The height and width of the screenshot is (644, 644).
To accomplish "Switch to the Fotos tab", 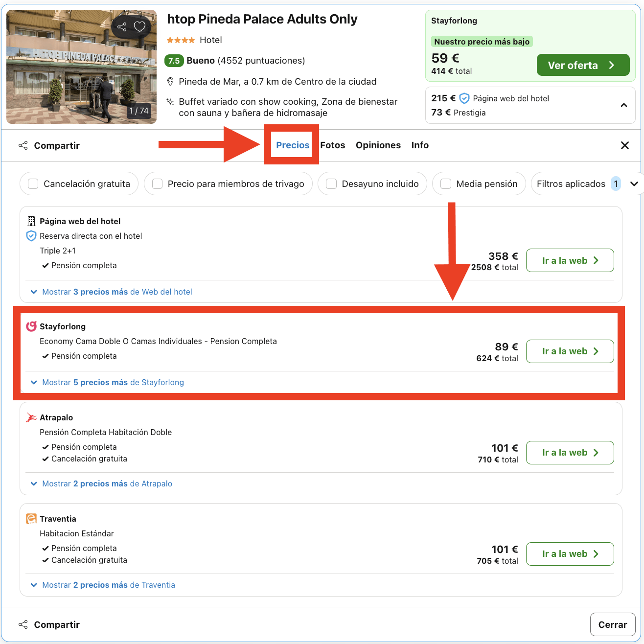I will [333, 145].
